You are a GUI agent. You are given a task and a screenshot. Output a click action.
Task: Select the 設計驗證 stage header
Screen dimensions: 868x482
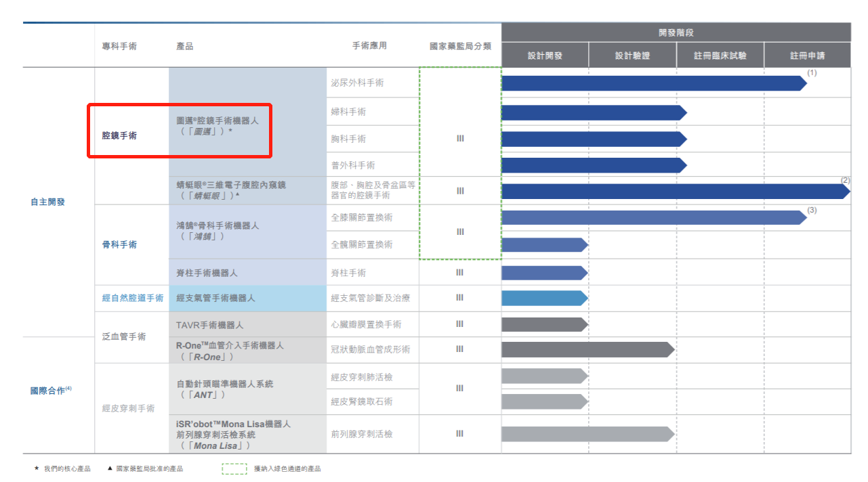pyautogui.click(x=632, y=56)
